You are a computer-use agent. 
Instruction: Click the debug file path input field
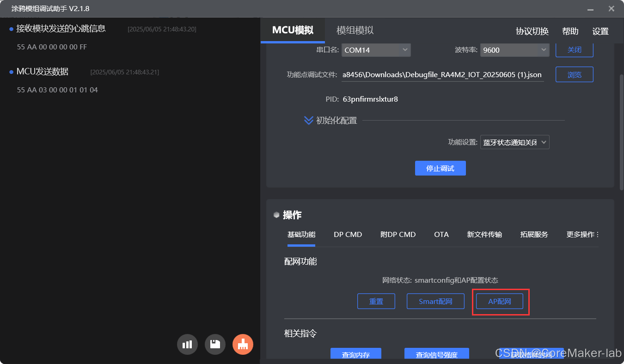click(441, 74)
